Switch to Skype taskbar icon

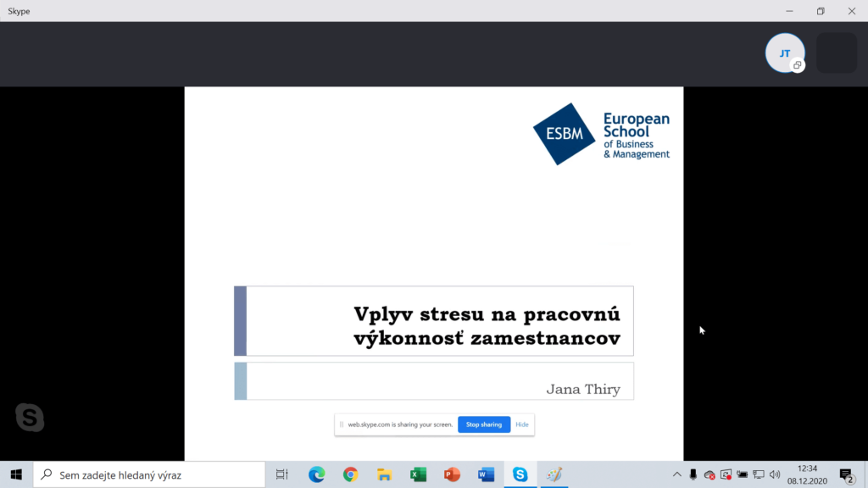520,474
